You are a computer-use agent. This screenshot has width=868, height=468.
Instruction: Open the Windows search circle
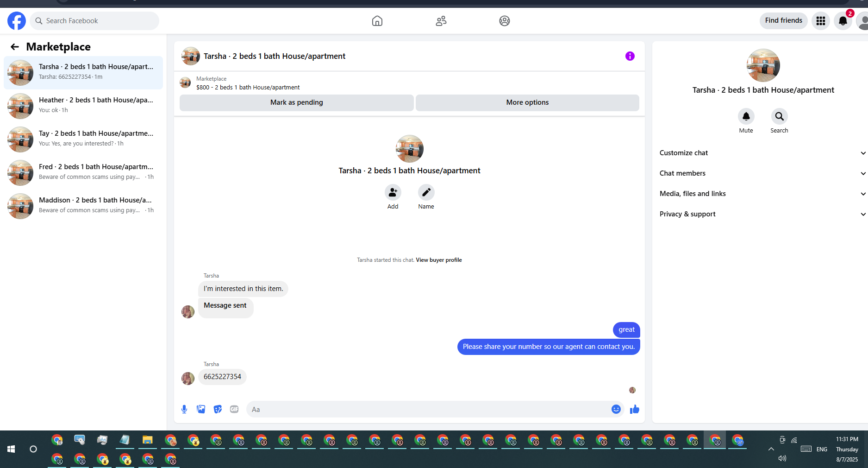pos(33,449)
